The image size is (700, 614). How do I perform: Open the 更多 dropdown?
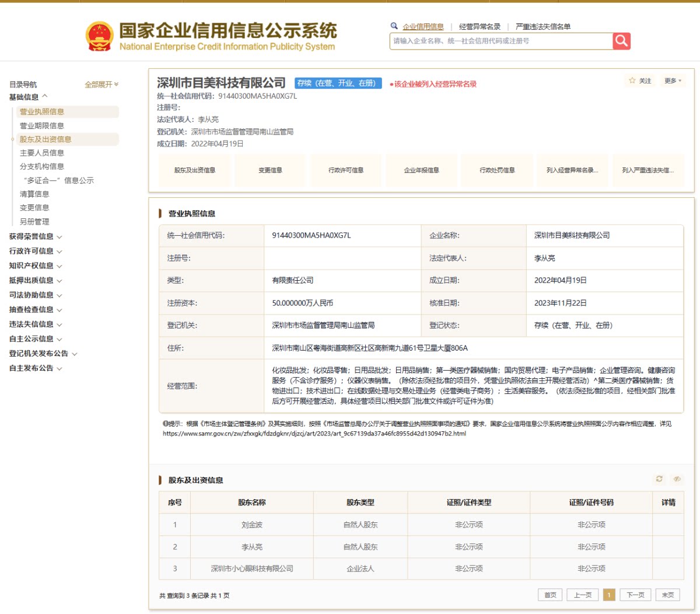coord(673,81)
